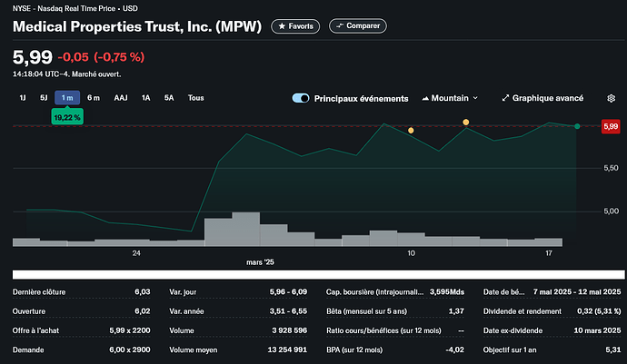Click the 19,22 % performance badge
This screenshot has height=364, width=627.
point(67,117)
